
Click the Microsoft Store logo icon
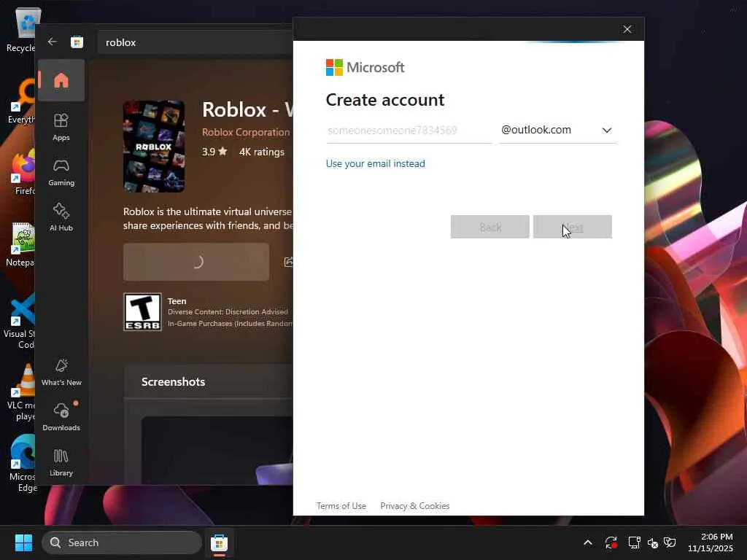point(77,42)
